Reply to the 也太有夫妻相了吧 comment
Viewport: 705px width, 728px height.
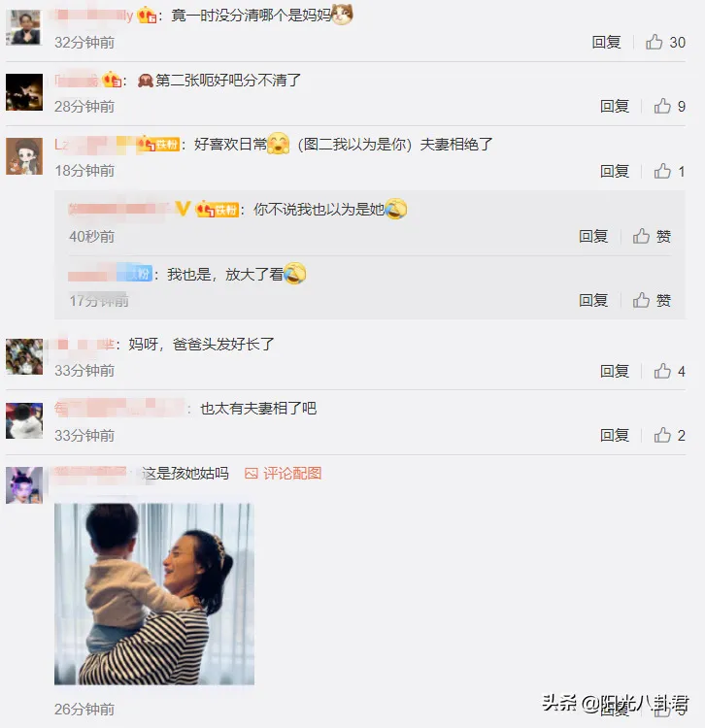pyautogui.click(x=615, y=435)
